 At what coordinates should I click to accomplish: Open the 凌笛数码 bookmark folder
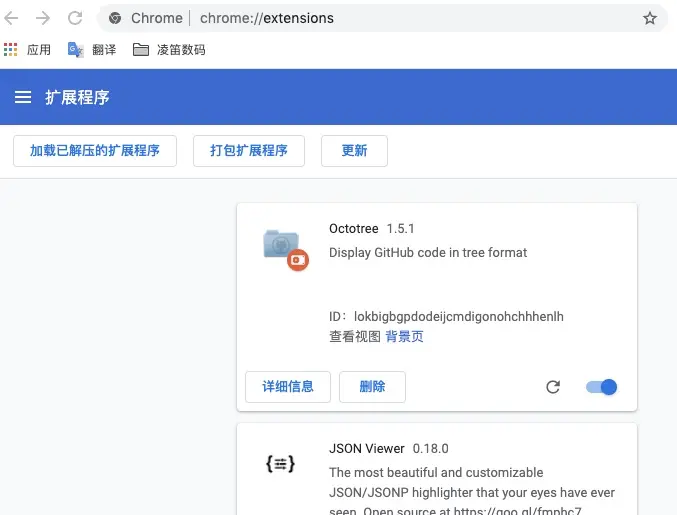169,50
